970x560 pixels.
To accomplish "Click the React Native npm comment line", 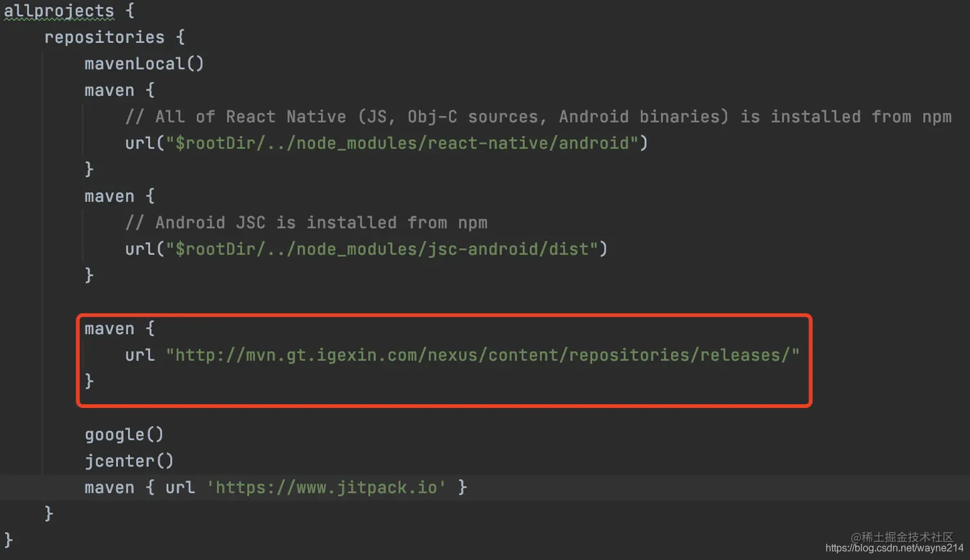I will [538, 117].
